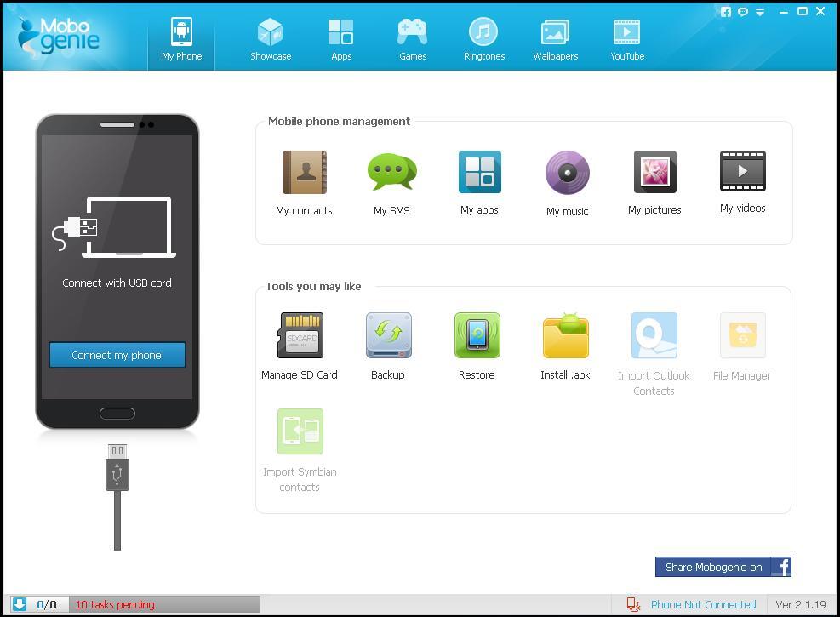This screenshot has height=617, width=840.
Task: Click the Connect my phone button
Action: point(117,355)
